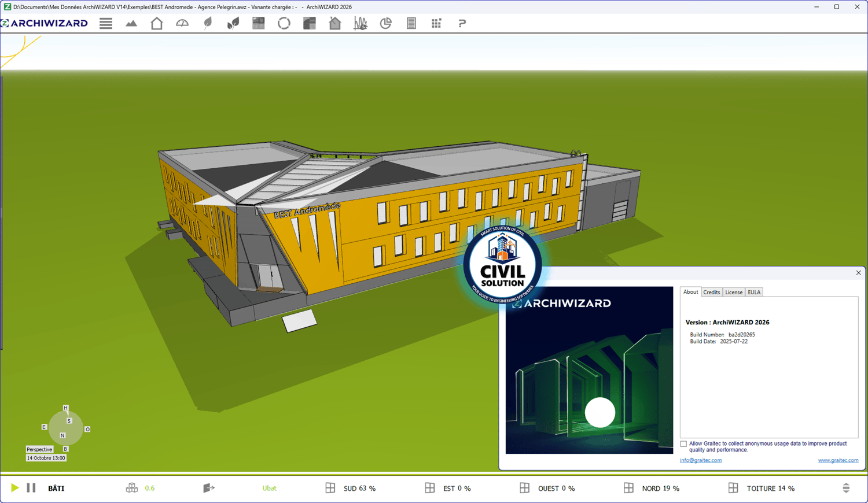The image size is (868, 503).
Task: Click the double leaf icon
Action: tap(233, 23)
